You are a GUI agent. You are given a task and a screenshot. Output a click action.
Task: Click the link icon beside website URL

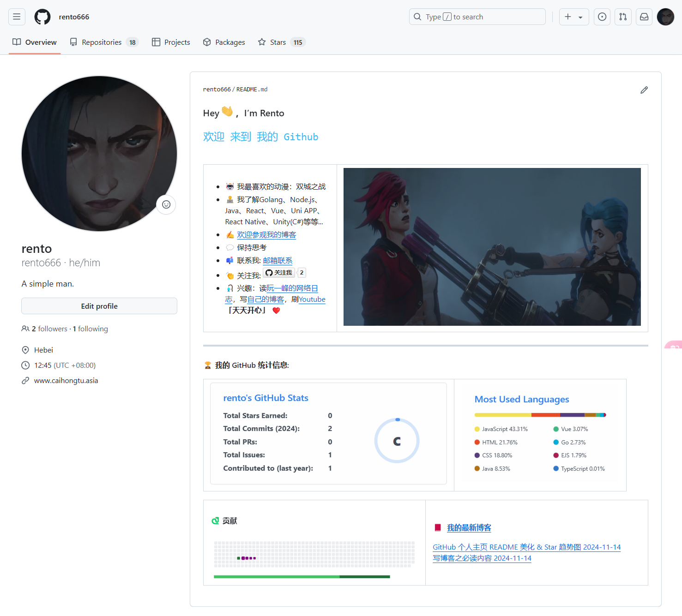[x=25, y=381]
